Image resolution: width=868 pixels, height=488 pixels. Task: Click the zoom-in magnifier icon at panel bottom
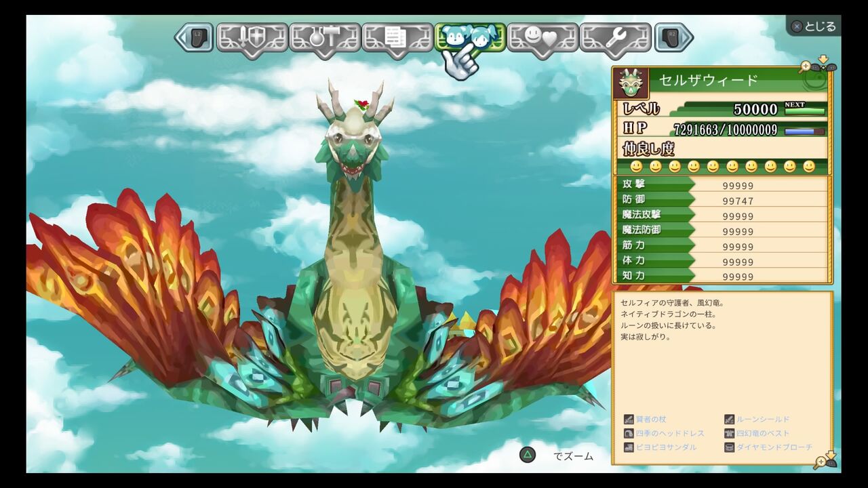pyautogui.click(x=827, y=460)
